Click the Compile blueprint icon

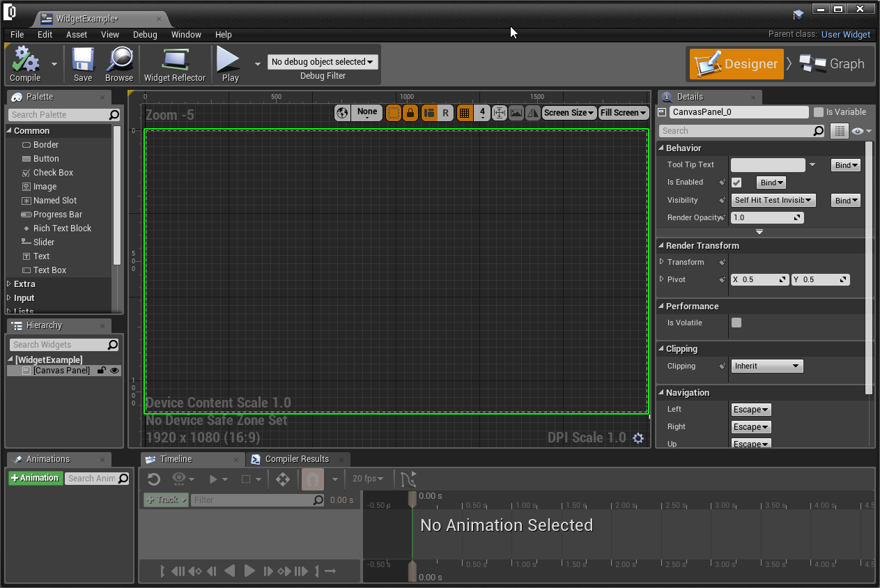[x=25, y=60]
